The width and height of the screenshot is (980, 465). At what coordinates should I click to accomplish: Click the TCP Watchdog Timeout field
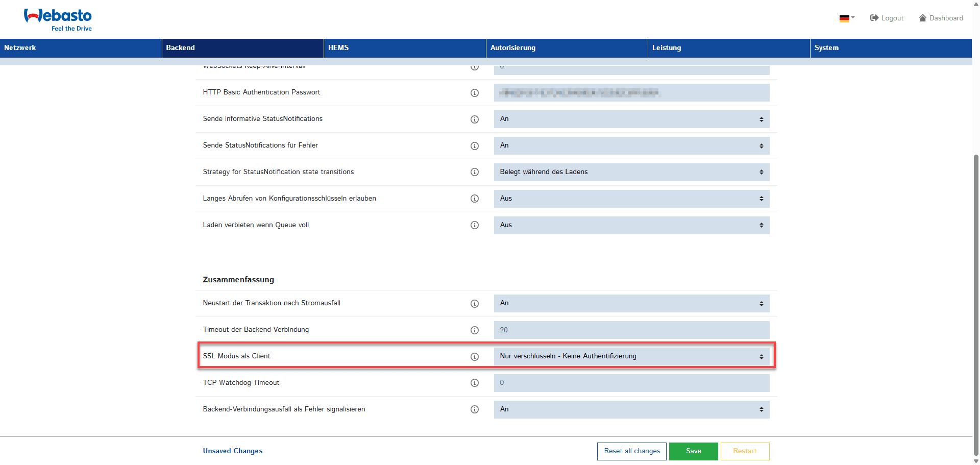coord(631,383)
